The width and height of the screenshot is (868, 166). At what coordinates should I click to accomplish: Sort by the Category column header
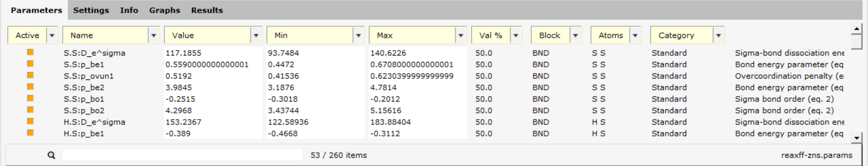(x=682, y=35)
